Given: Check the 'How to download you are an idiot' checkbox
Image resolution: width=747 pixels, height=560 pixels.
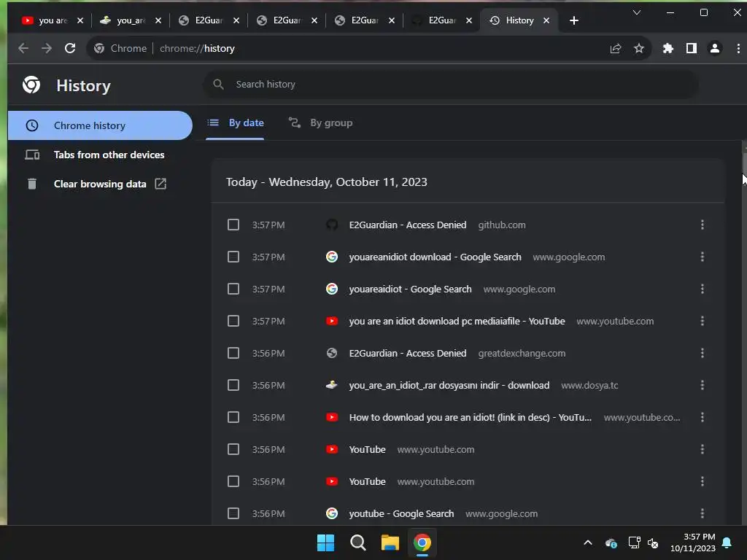Looking at the screenshot, I should [x=233, y=417].
